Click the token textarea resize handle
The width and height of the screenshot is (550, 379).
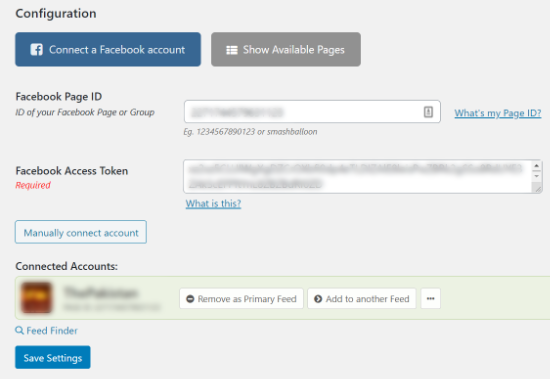538,189
